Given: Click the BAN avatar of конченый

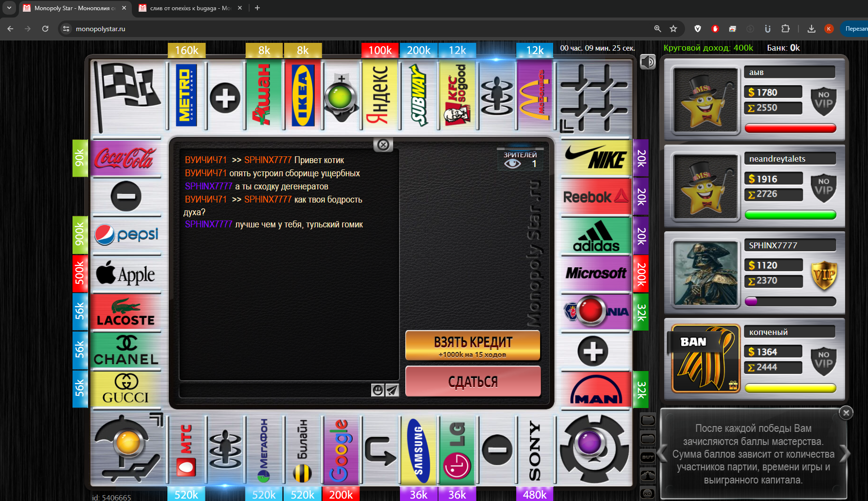Looking at the screenshot, I should point(705,359).
